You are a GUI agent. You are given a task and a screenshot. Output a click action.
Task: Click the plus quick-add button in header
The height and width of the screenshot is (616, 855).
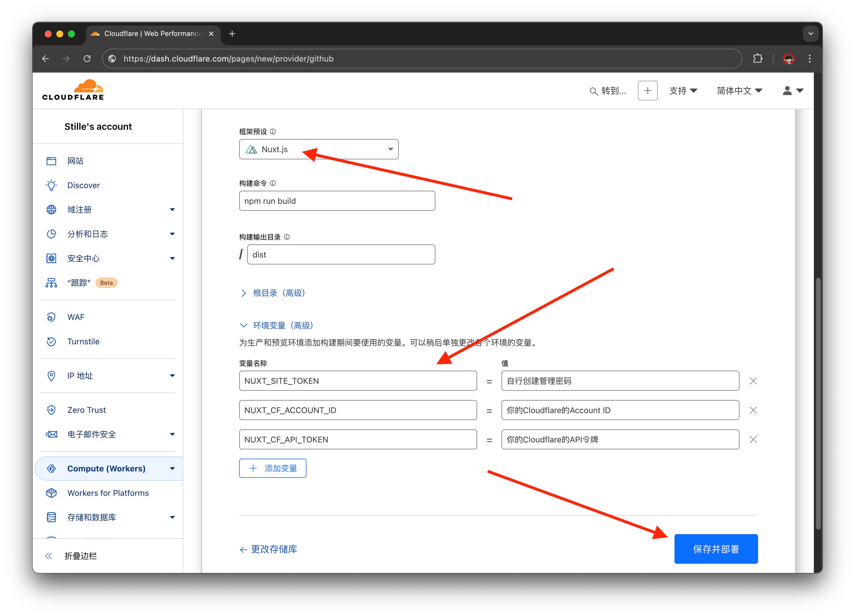[648, 91]
